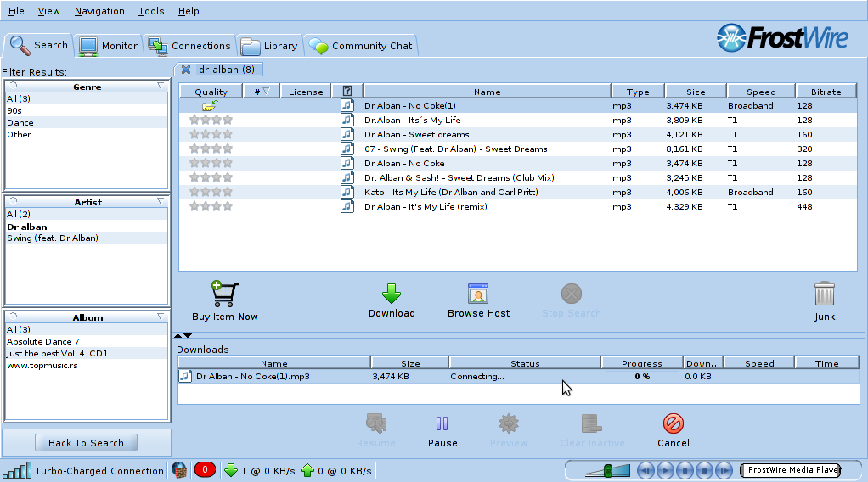Click the media player previous track button
This screenshot has height=482, width=868.
(645, 471)
